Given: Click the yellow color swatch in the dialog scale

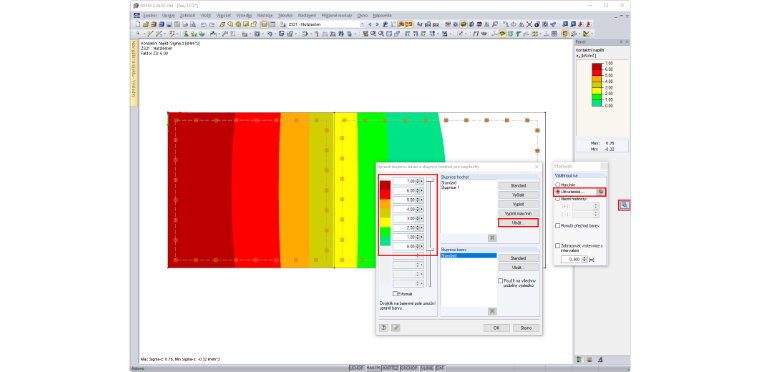Looking at the screenshot, I should tap(385, 222).
